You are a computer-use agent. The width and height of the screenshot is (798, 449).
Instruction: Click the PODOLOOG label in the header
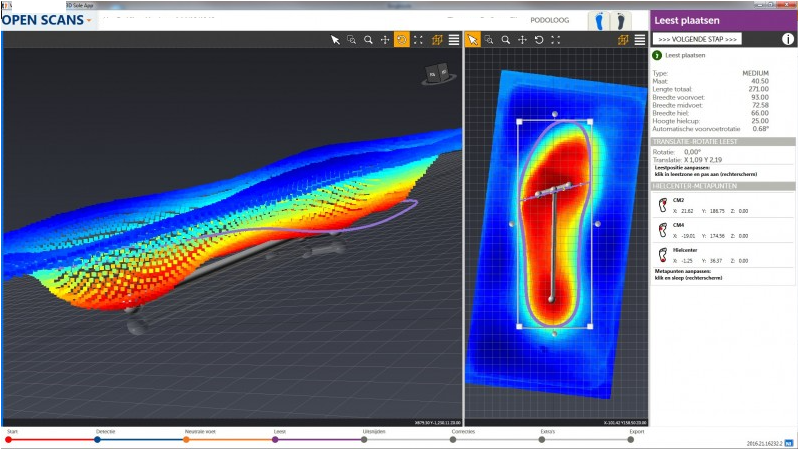pos(549,19)
